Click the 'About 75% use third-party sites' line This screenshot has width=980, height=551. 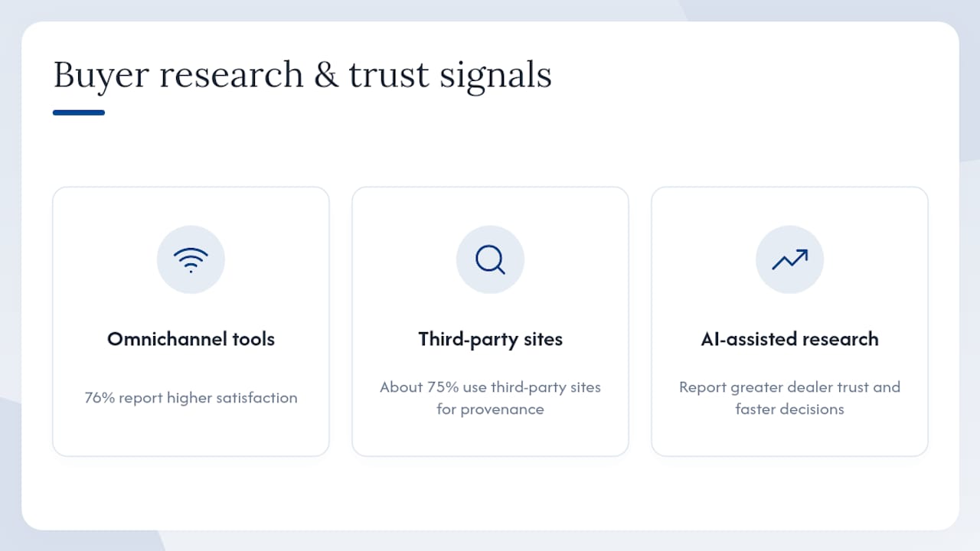490,387
